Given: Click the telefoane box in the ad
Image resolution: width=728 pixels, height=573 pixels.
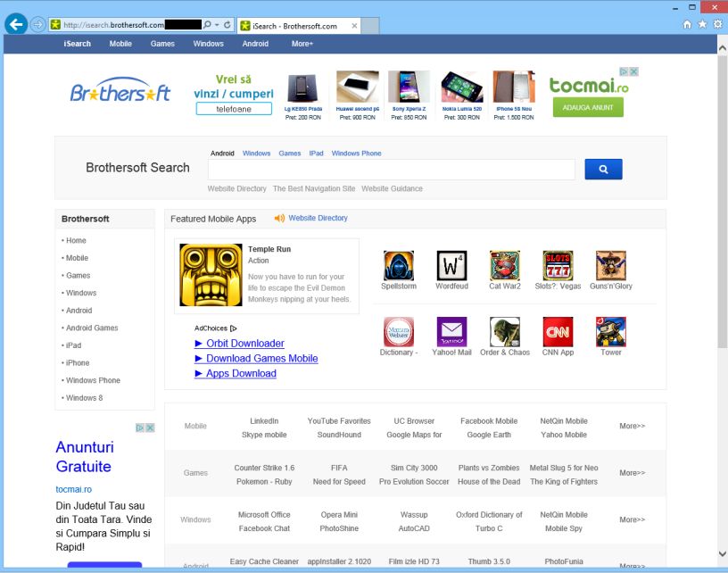Looking at the screenshot, I should pos(234,109).
